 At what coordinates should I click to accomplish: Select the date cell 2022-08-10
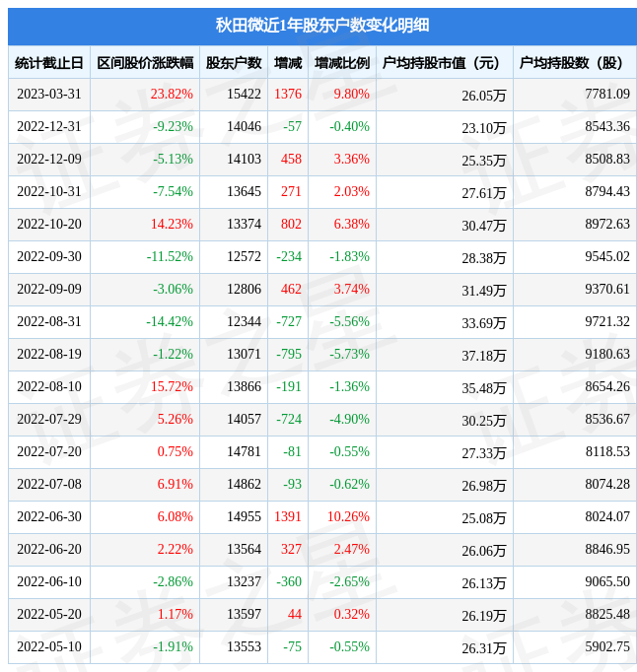[49, 387]
